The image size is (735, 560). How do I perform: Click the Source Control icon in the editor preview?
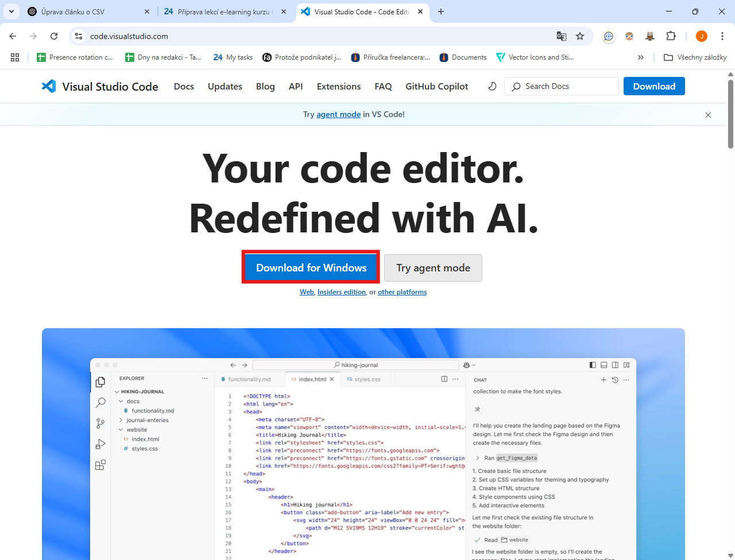click(x=100, y=423)
